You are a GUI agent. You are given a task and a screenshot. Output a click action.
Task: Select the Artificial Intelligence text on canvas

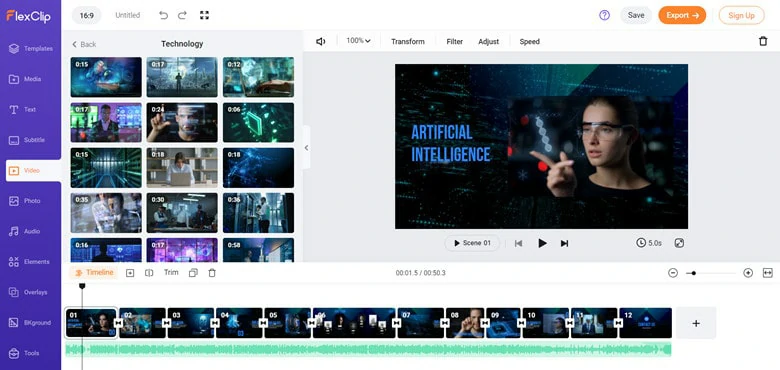[451, 143]
